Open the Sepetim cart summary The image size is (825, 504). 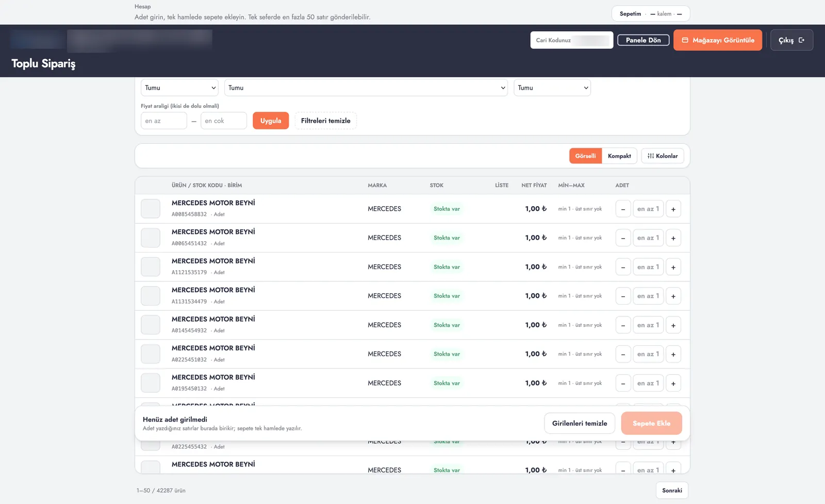point(651,14)
